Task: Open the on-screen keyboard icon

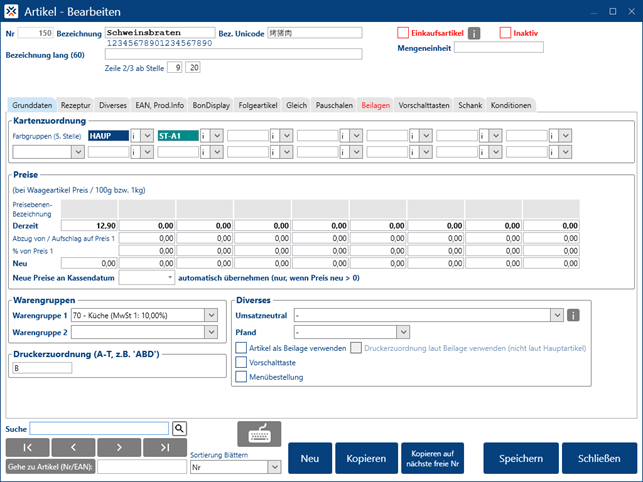Action: pyautogui.click(x=258, y=434)
